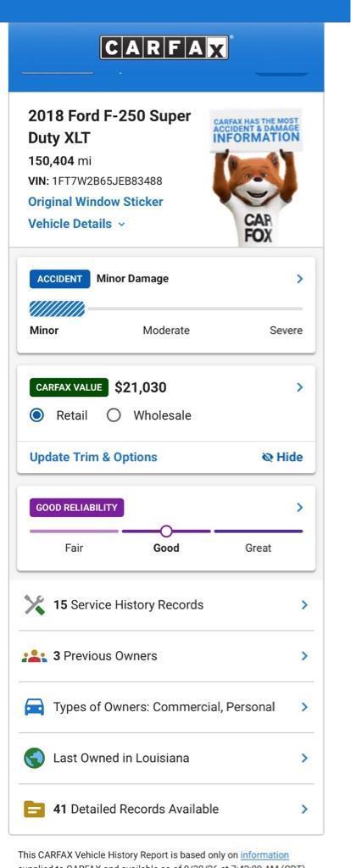Image resolution: width=351 pixels, height=868 pixels.
Task: Select the Retail radio button
Action: point(36,415)
